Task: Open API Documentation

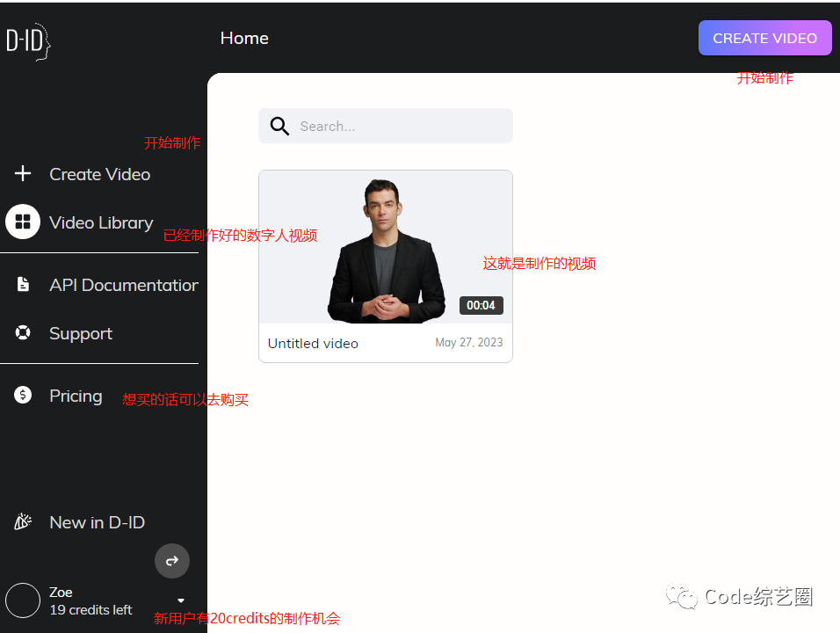Action: click(x=124, y=285)
